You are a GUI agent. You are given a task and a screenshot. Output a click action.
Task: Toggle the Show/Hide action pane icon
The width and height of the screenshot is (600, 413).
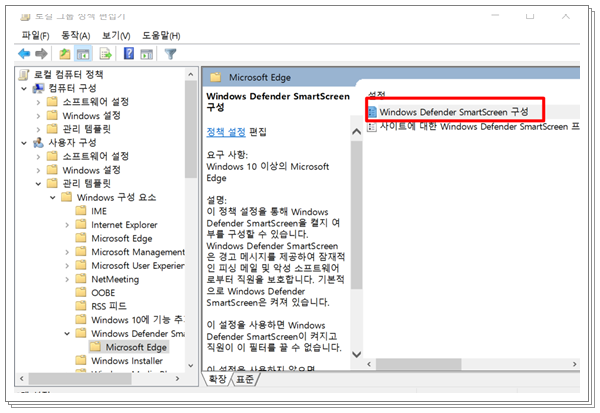pyautogui.click(x=147, y=54)
